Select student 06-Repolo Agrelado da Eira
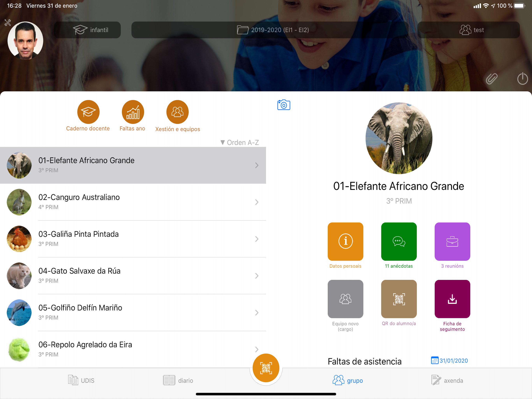The height and width of the screenshot is (399, 532). (x=133, y=350)
